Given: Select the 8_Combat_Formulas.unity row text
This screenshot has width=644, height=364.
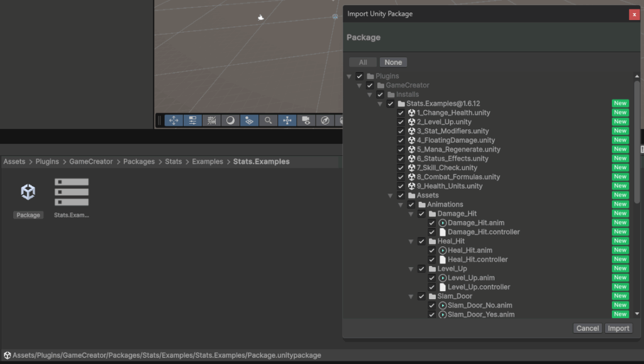Looking at the screenshot, I should coord(458,177).
